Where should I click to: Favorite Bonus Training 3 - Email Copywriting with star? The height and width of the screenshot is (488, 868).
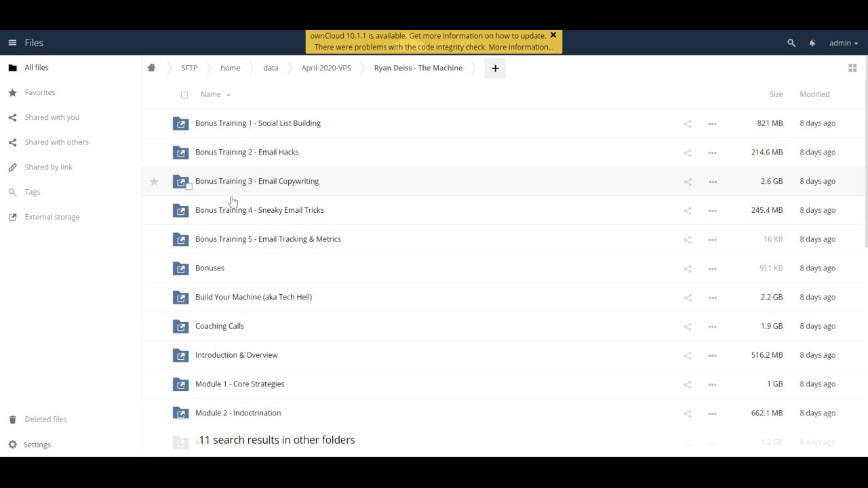click(x=154, y=181)
